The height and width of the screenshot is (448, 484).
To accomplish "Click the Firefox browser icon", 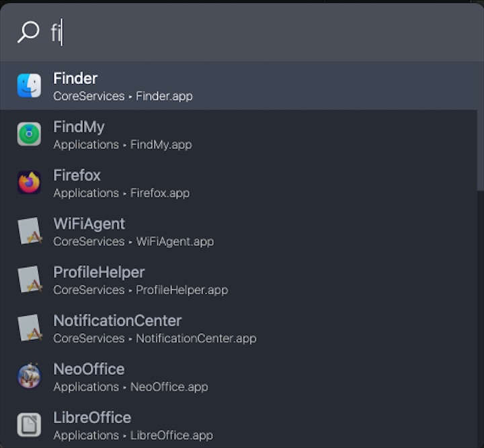I will 29,183.
